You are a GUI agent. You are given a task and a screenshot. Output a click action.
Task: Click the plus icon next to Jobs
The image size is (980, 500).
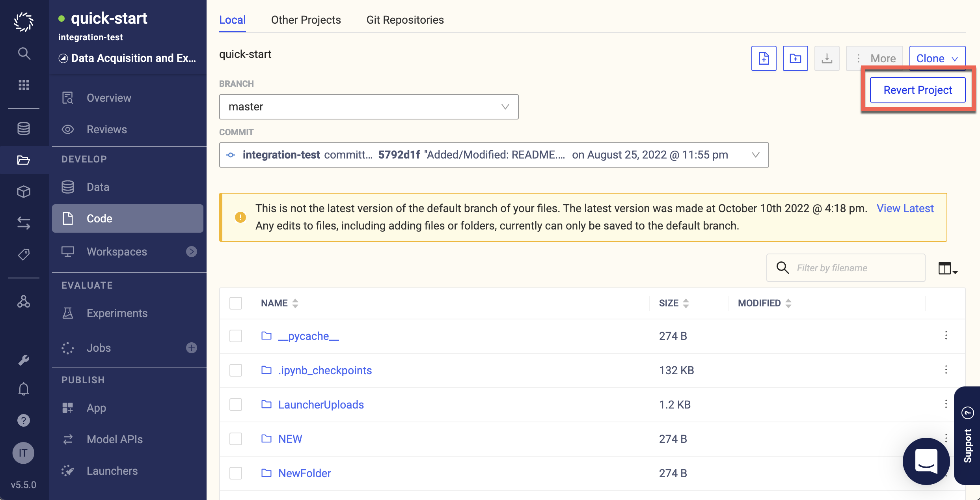click(192, 348)
